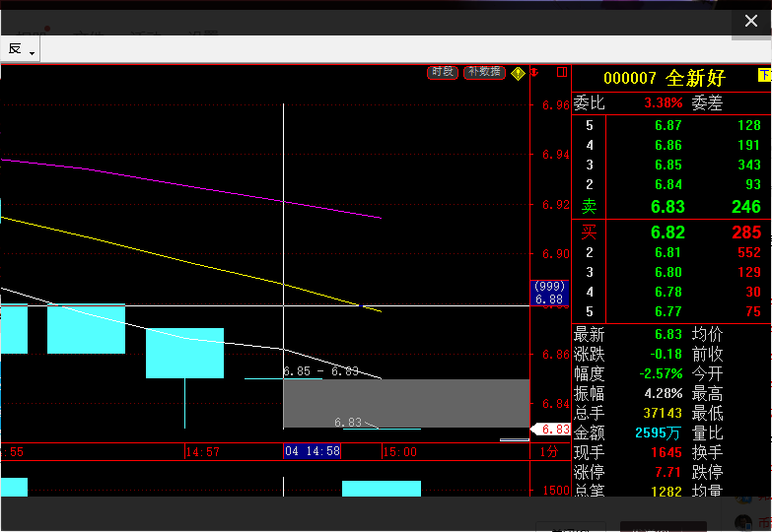Image resolution: width=772 pixels, height=532 pixels.
Task: Click the 6.92 price axis label
Action: point(556,205)
